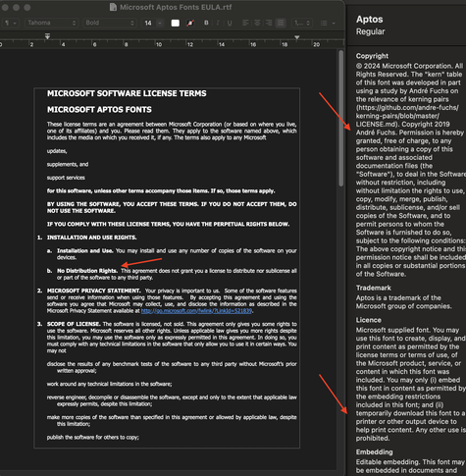Click the Aptos font name in info panel
The width and height of the screenshot is (466, 476).
point(370,20)
